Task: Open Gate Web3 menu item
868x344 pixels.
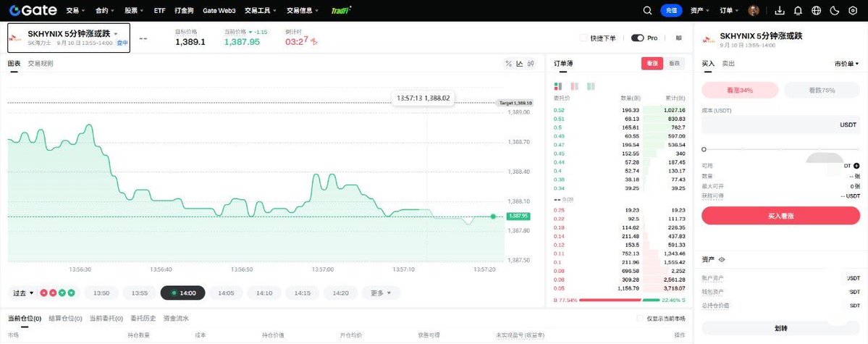Action: [219, 11]
